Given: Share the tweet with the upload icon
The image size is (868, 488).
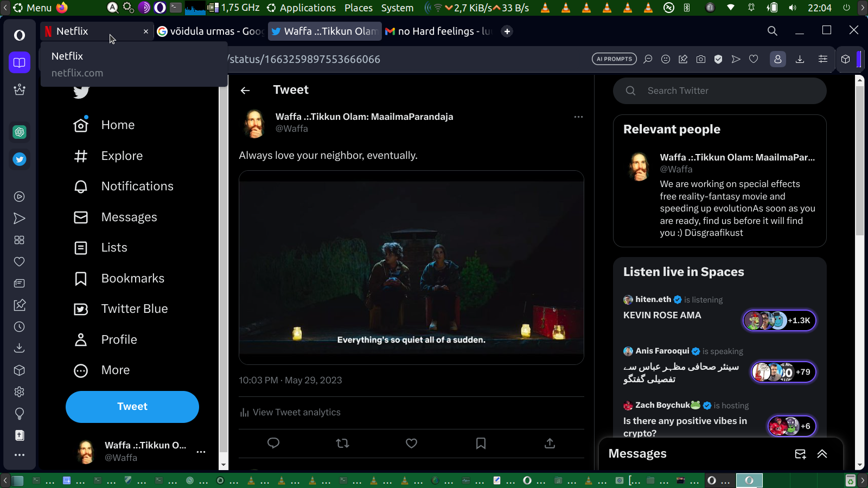Looking at the screenshot, I should [x=550, y=444].
